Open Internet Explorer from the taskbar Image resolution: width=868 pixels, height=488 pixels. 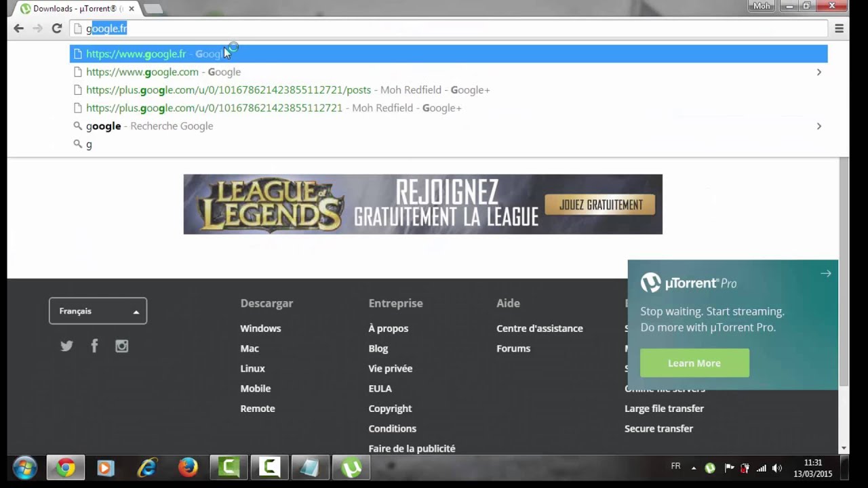pos(147,468)
